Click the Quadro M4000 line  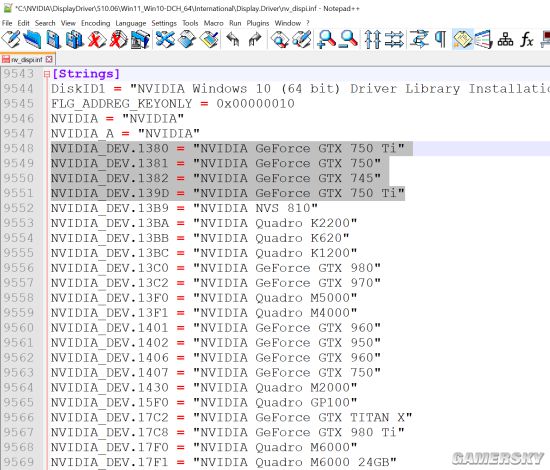point(204,313)
